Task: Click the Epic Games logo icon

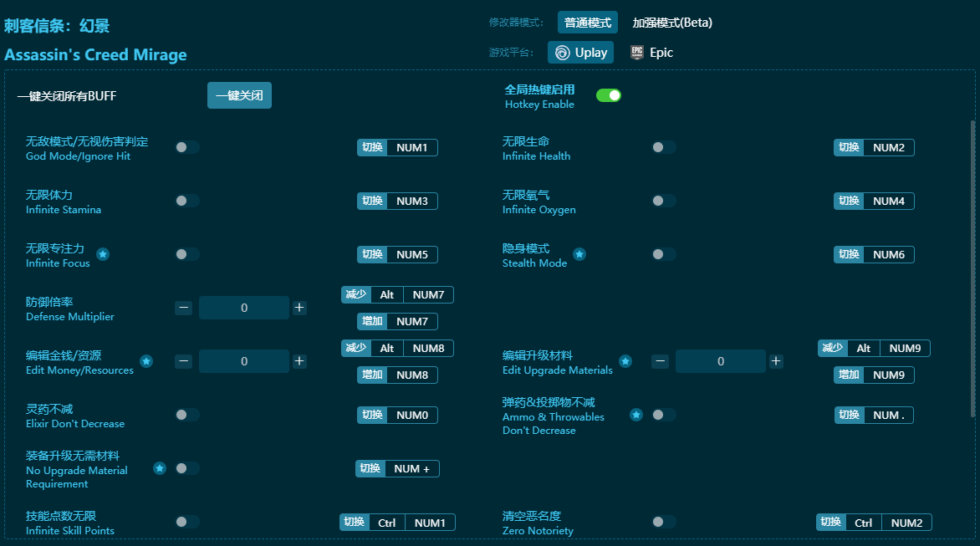Action: point(637,53)
